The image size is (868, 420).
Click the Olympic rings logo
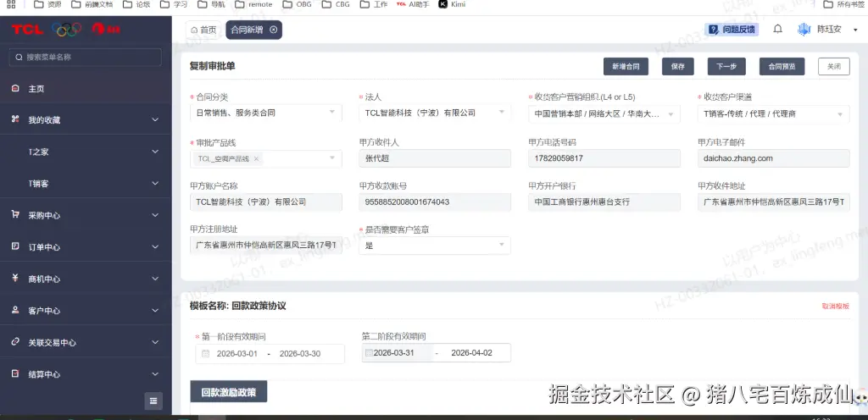tap(66, 30)
